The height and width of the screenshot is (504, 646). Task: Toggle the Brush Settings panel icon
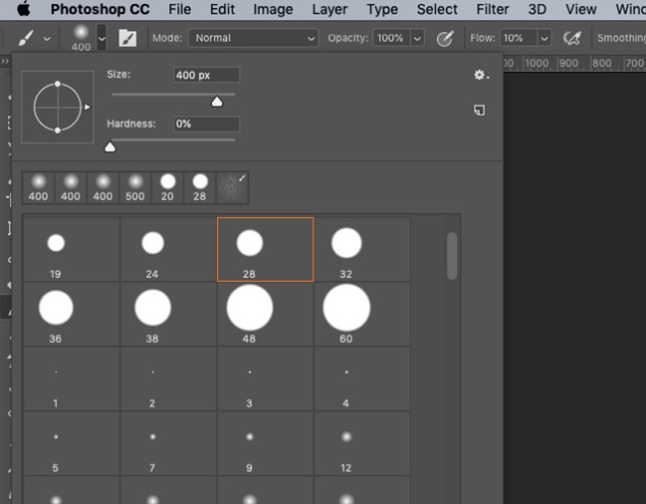coord(127,38)
